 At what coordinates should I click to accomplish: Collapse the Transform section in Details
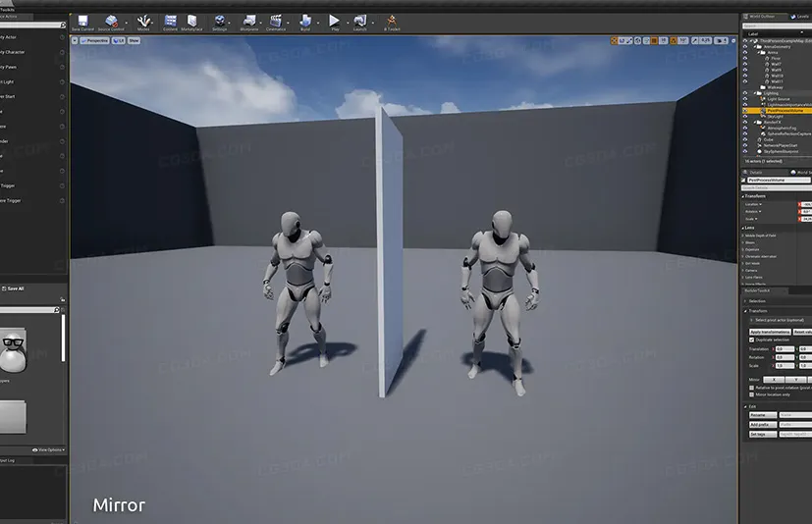coord(742,196)
